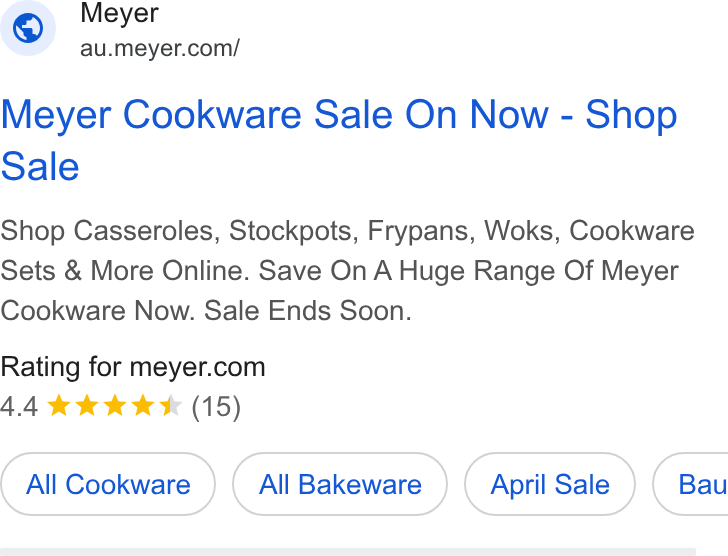Image resolution: width=728 pixels, height=556 pixels.
Task: Click the au.meyer.com/ URL text
Action: (160, 48)
